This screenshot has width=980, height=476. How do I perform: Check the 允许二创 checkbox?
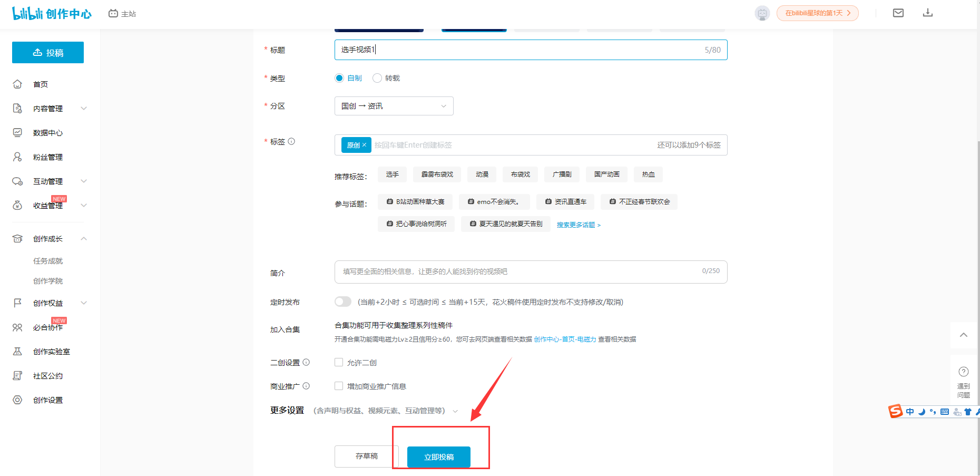pos(339,362)
